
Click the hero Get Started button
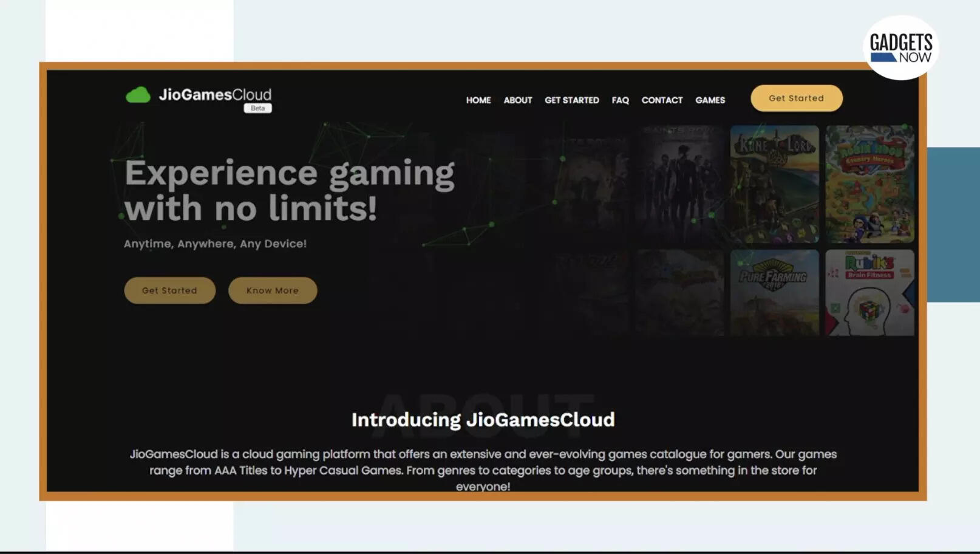169,290
